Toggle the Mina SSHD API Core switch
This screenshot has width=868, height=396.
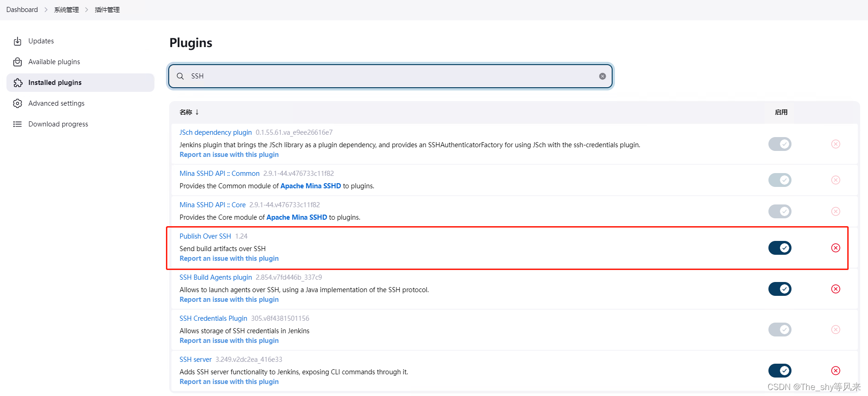coord(780,211)
